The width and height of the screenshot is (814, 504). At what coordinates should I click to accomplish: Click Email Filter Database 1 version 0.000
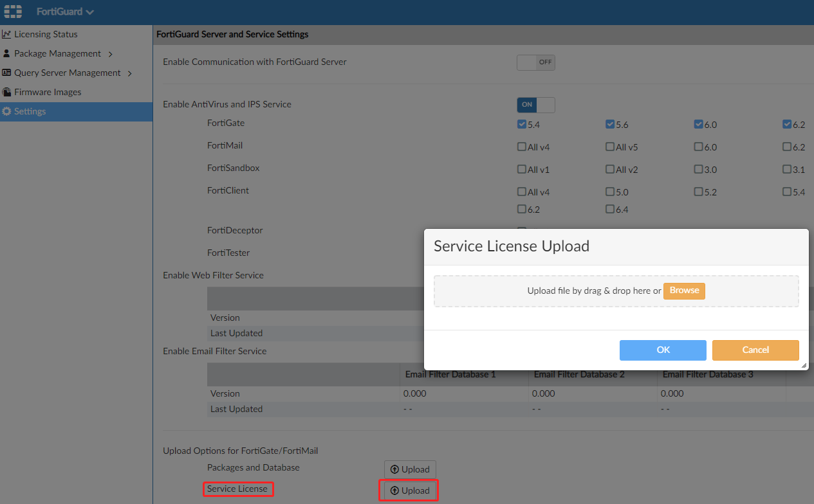414,393
